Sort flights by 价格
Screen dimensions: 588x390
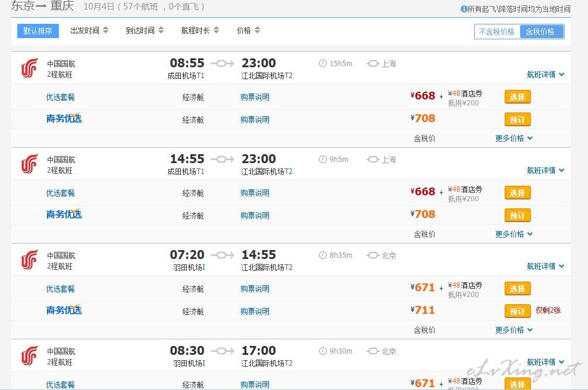pos(248,30)
